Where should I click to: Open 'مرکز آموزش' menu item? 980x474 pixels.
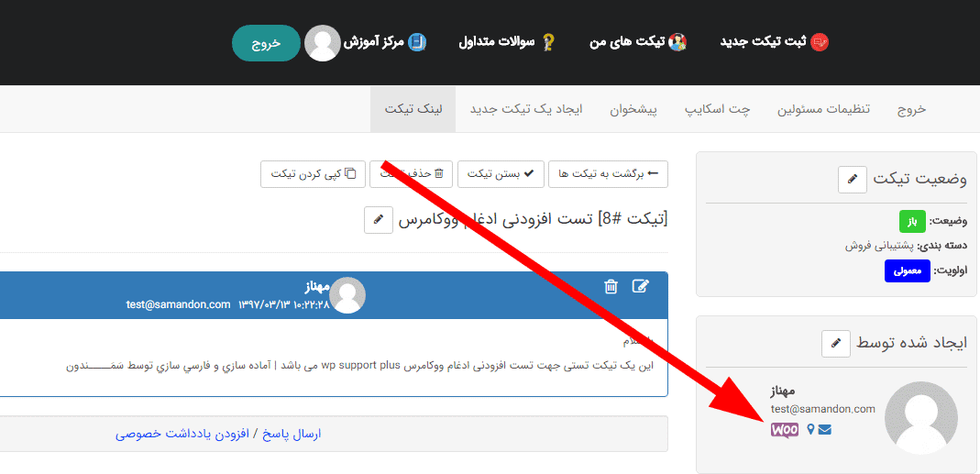point(375,42)
